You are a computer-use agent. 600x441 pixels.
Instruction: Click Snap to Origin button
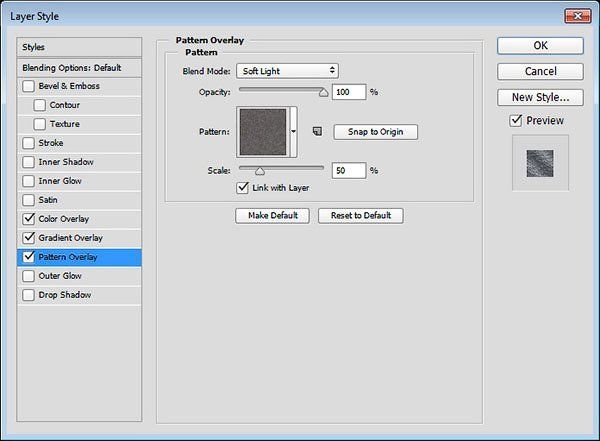click(375, 132)
